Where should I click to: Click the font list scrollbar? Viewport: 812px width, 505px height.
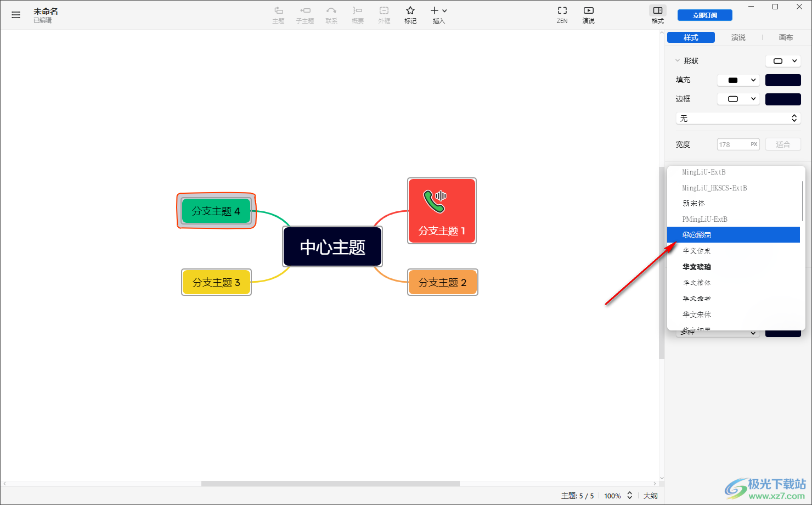[x=803, y=200]
